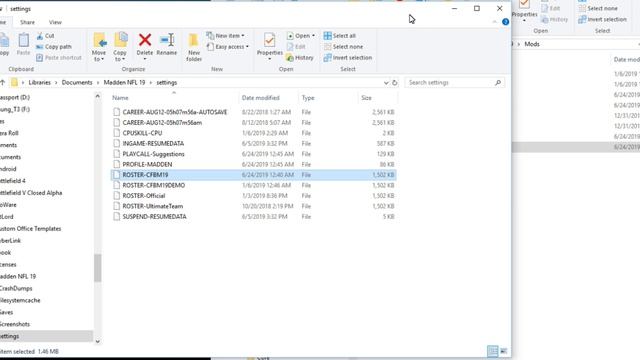The height and width of the screenshot is (360, 640).
Task: Create a New folder from the ribbon
Action: (194, 47)
